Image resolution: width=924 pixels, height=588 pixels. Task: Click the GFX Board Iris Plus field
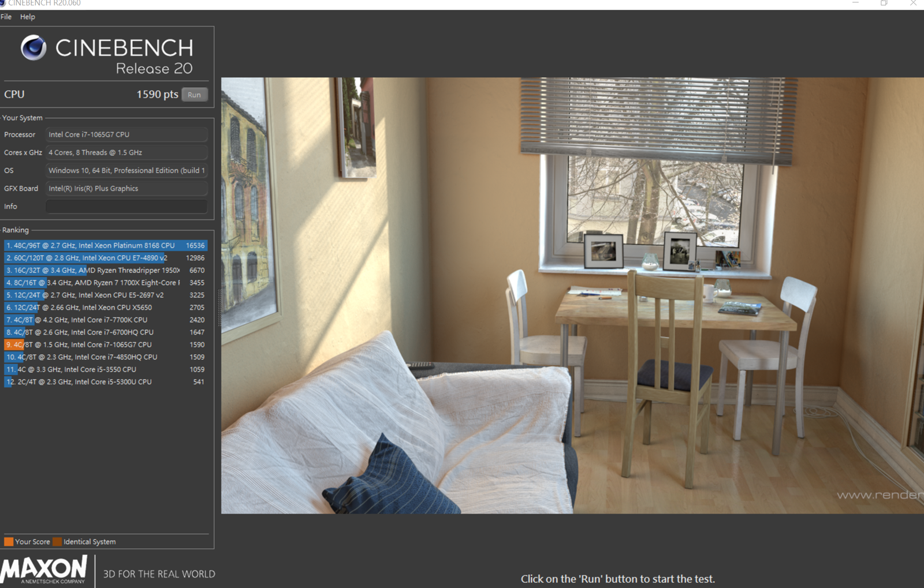click(x=126, y=188)
